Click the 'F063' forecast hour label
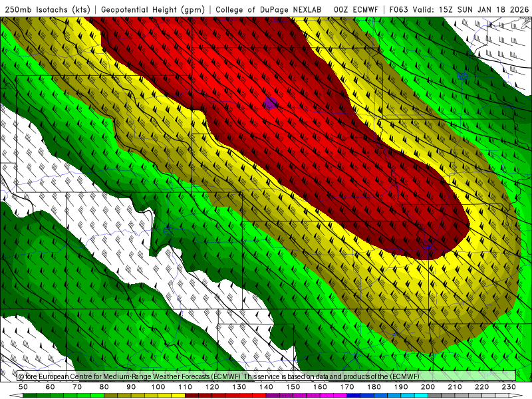Viewport: 532px width, 399px height. [400, 10]
